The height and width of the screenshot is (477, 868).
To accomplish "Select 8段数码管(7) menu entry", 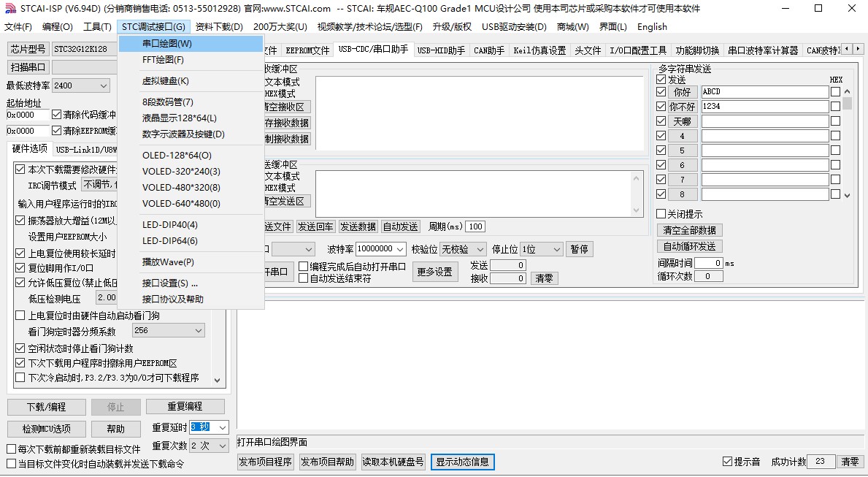I will 191,102.
